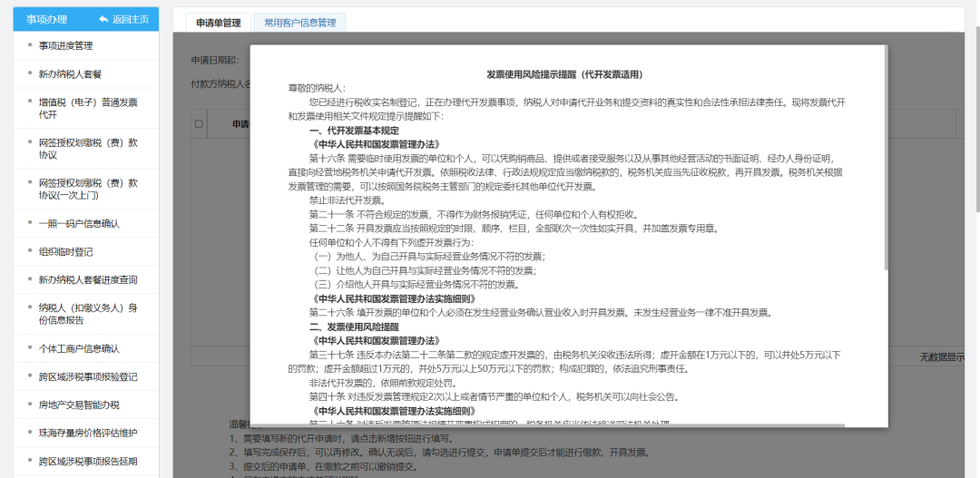Open 事项进度管理 in the sidebar

[65, 45]
